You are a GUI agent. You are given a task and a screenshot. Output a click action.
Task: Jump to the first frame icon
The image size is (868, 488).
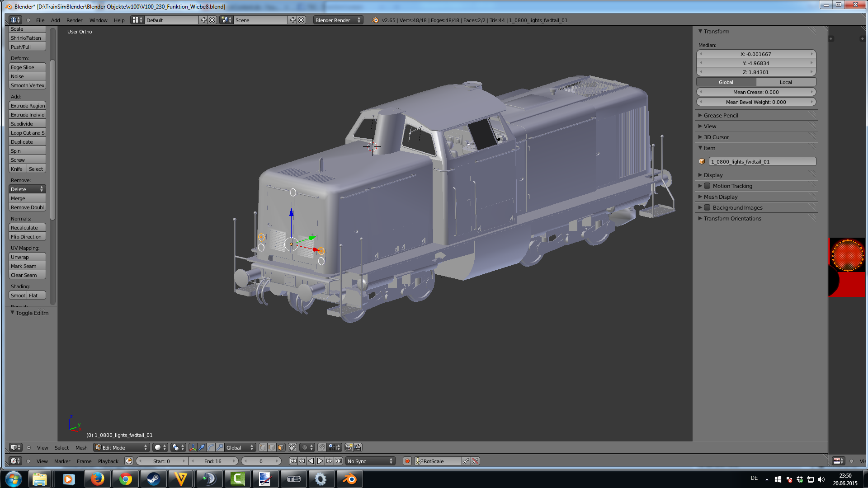(293, 461)
